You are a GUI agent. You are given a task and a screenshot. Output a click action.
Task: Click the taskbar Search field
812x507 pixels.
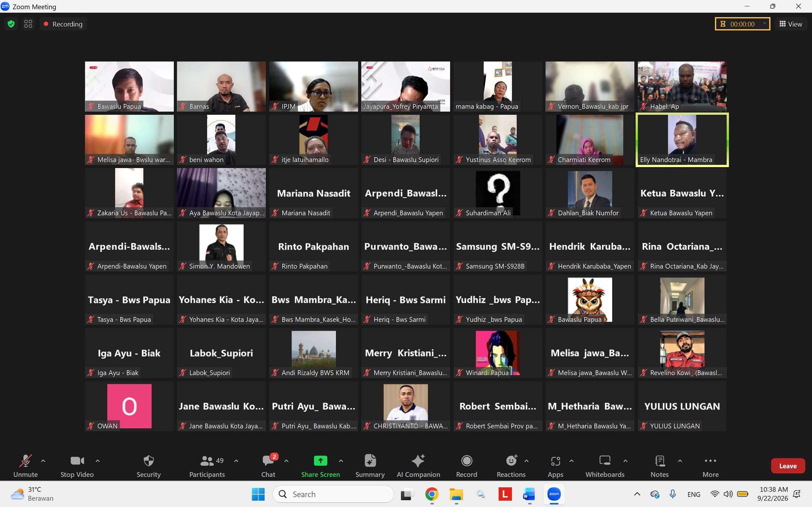coord(333,494)
